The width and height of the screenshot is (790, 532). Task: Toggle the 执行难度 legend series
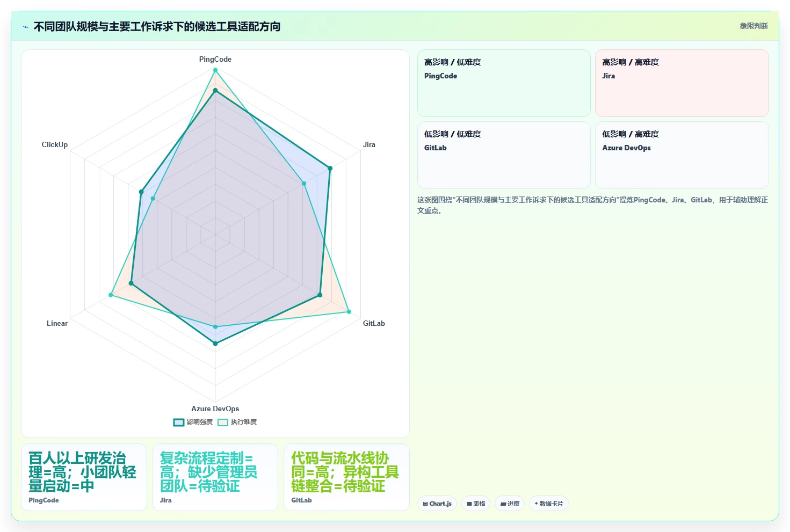pos(237,422)
